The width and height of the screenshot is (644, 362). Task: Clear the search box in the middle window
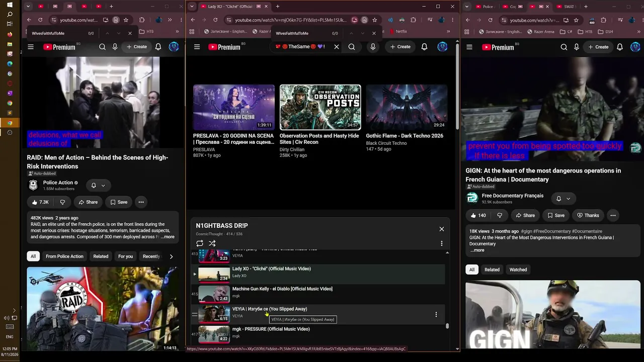(x=337, y=47)
